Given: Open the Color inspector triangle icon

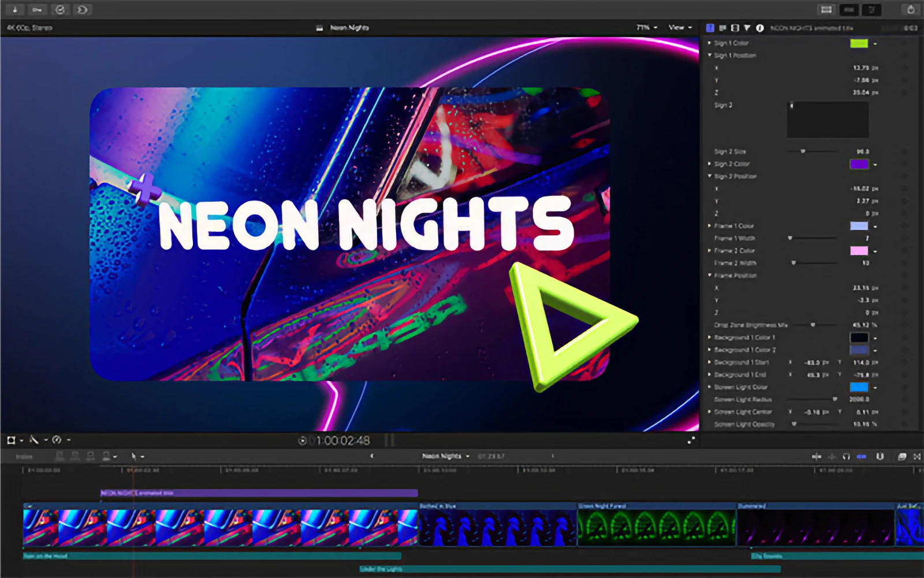Looking at the screenshot, I should (x=747, y=28).
